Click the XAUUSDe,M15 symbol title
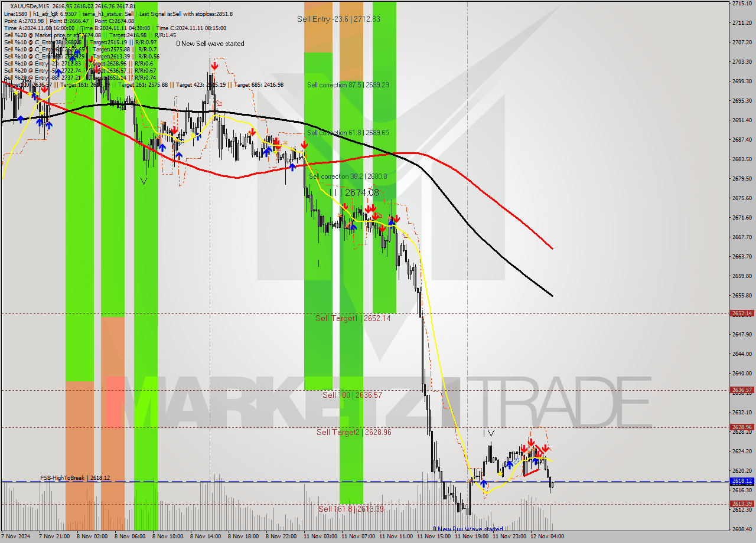The width and height of the screenshot is (756, 543). 29,6
